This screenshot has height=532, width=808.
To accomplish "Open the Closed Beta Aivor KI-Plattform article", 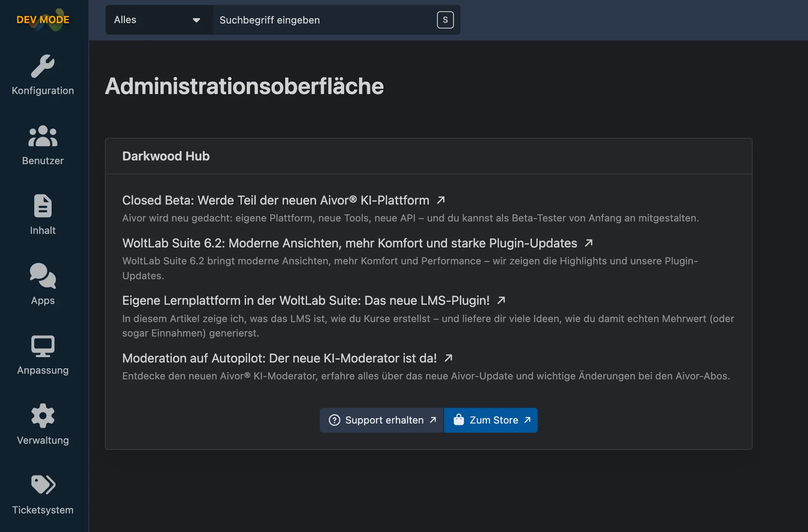I will [x=276, y=200].
